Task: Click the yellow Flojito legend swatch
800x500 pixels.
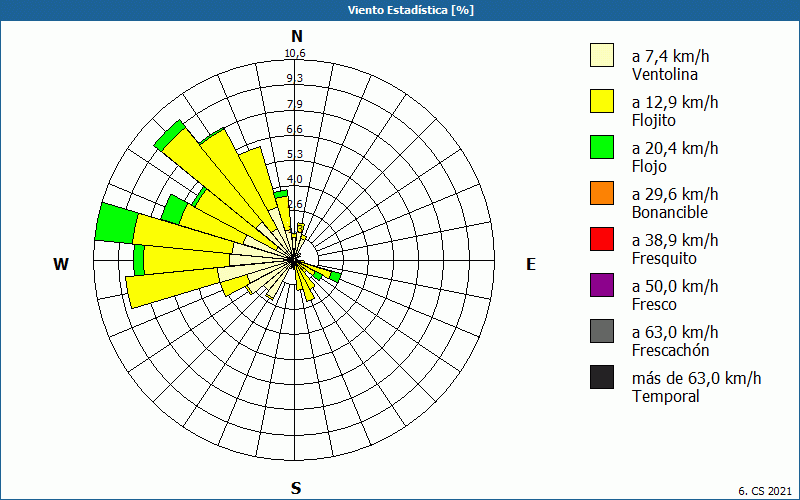Action: tap(602, 101)
